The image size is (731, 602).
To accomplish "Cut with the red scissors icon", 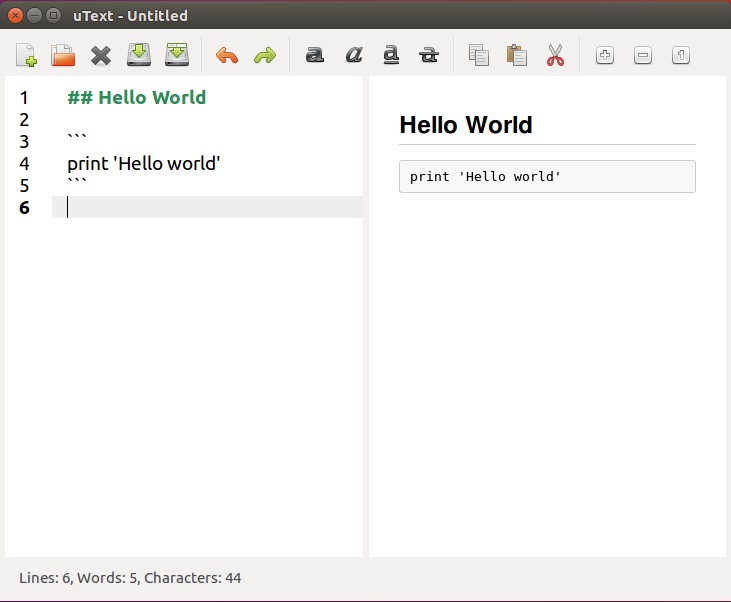I will point(555,55).
